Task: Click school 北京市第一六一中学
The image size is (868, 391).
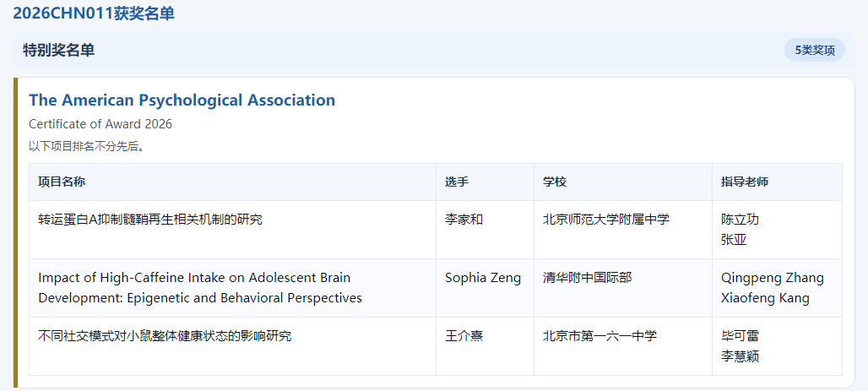Action: click(x=599, y=336)
